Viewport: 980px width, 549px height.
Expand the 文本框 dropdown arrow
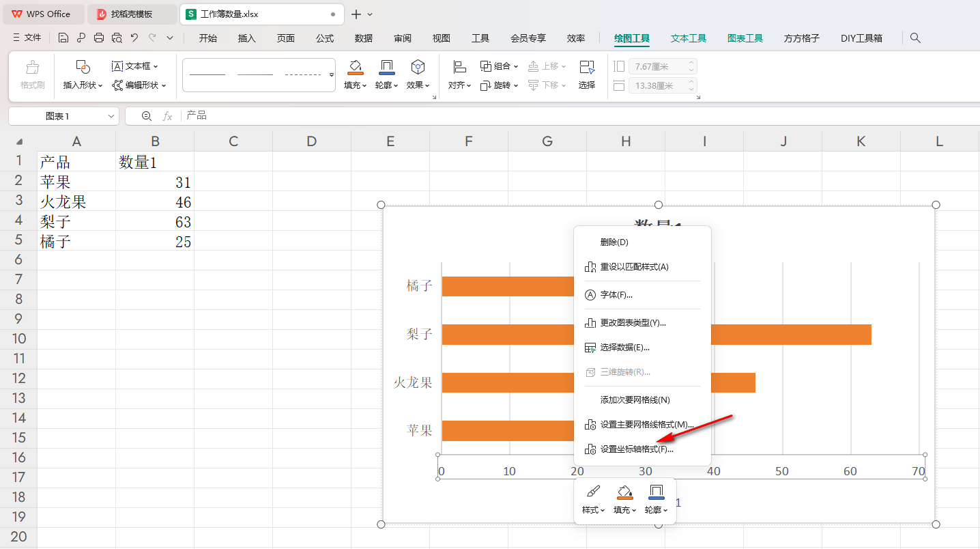pos(156,67)
